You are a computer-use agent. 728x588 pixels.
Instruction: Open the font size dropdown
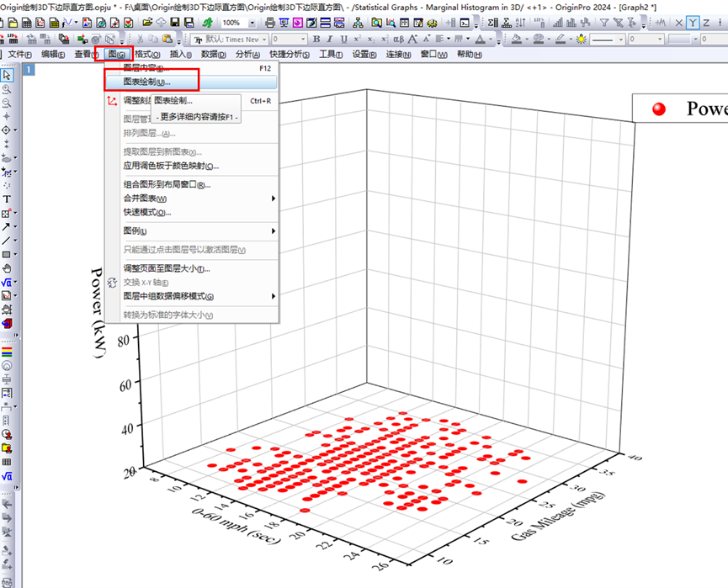[304, 39]
